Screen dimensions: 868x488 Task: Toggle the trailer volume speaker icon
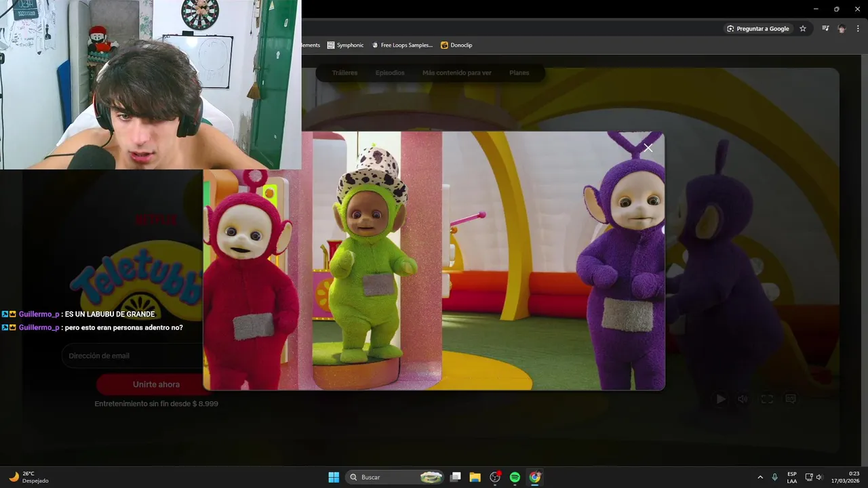(743, 399)
